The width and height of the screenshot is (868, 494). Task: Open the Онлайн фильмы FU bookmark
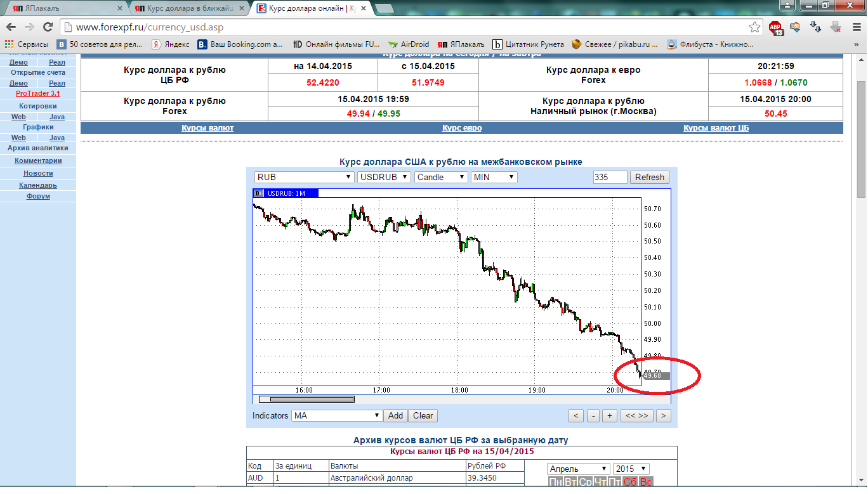(336, 44)
